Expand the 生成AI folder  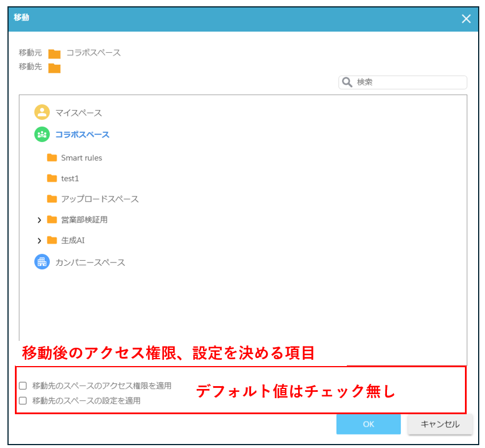(40, 241)
